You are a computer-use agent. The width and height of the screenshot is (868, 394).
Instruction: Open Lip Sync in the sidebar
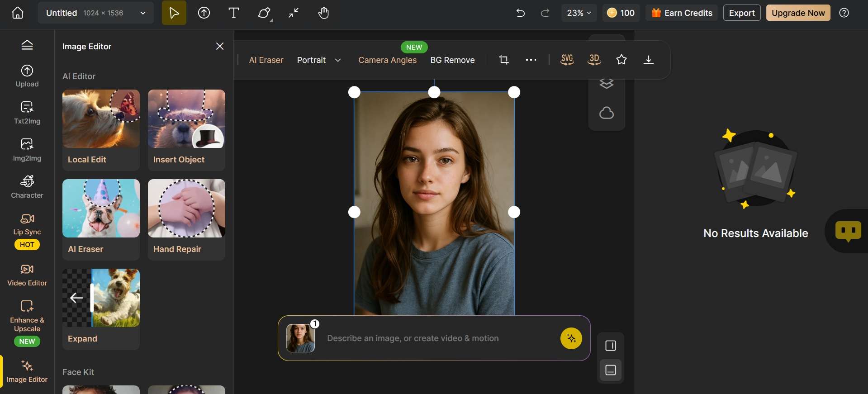[x=27, y=231]
